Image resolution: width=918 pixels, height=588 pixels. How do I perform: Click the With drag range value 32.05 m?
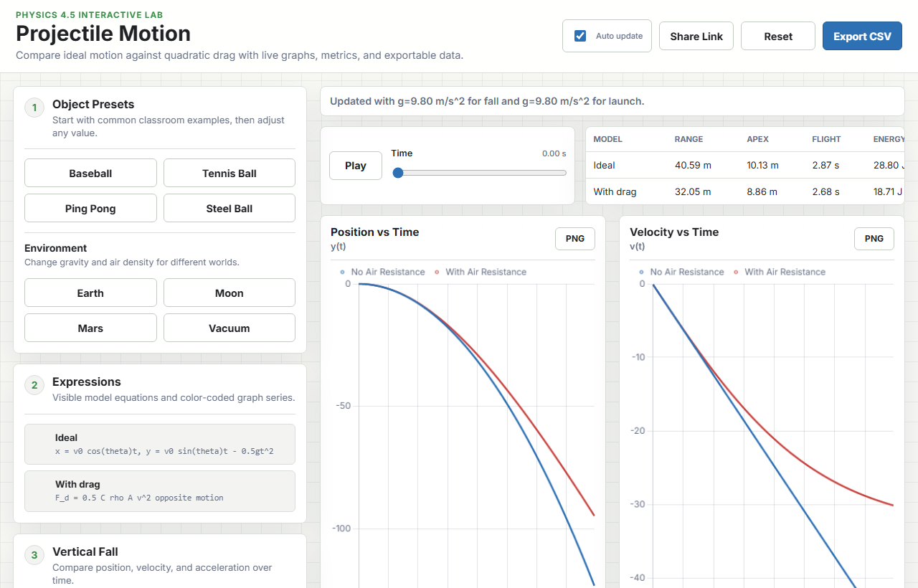coord(693,191)
